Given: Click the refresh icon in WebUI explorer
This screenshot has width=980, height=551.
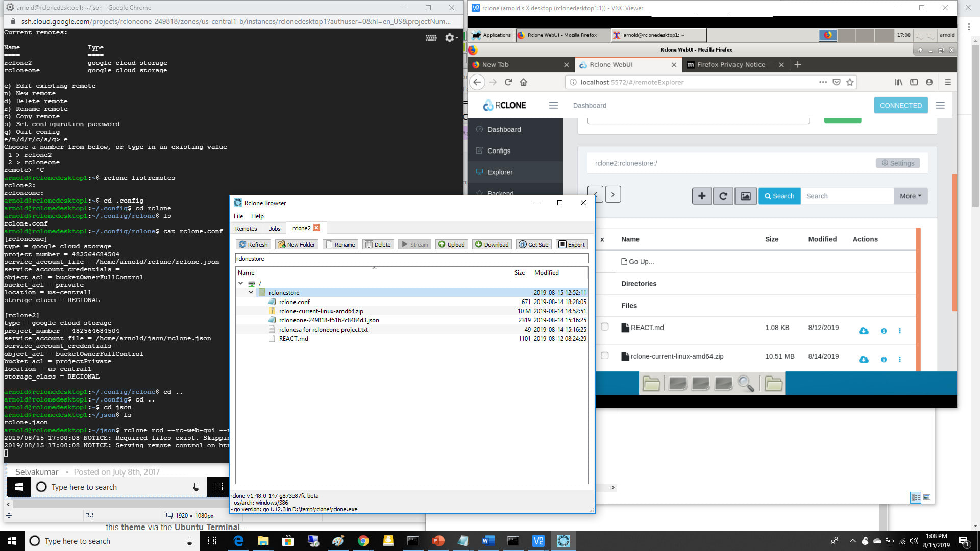Looking at the screenshot, I should 723,196.
